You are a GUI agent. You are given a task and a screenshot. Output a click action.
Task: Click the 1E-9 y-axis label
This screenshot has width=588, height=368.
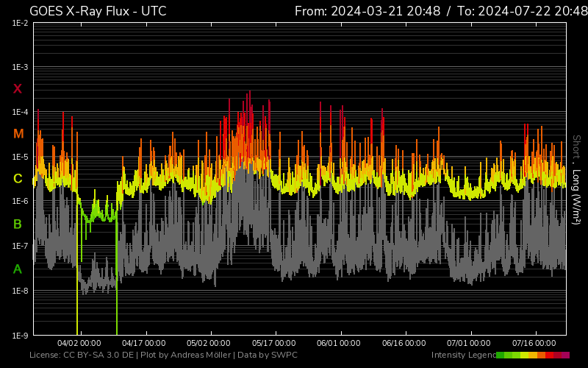[20, 336]
